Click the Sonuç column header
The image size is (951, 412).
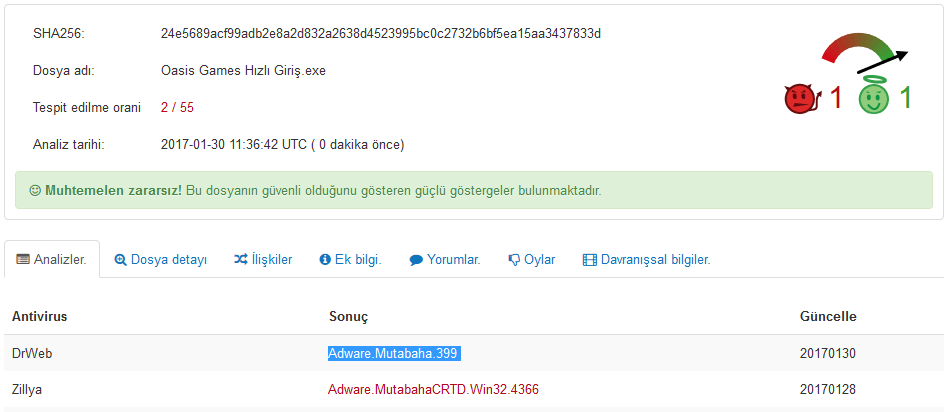point(349,317)
